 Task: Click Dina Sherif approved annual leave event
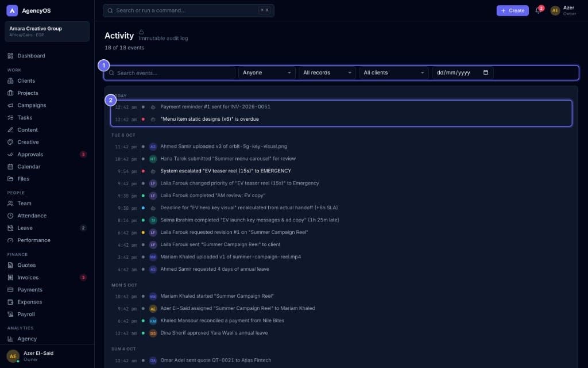tap(341, 333)
